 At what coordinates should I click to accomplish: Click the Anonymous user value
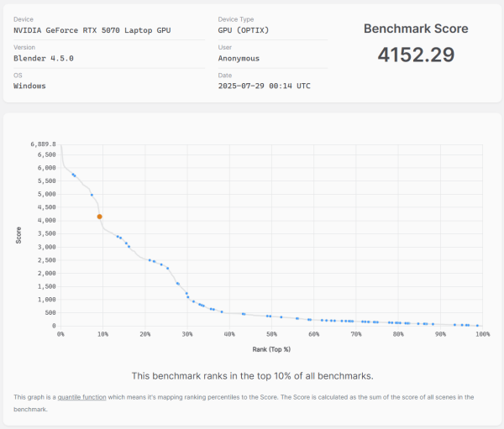239,58
